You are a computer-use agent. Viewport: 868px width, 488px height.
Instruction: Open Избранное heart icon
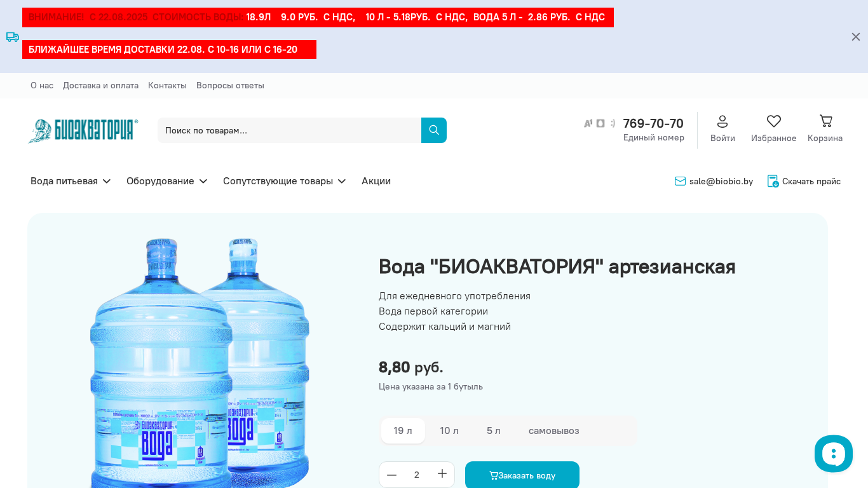pos(773,121)
